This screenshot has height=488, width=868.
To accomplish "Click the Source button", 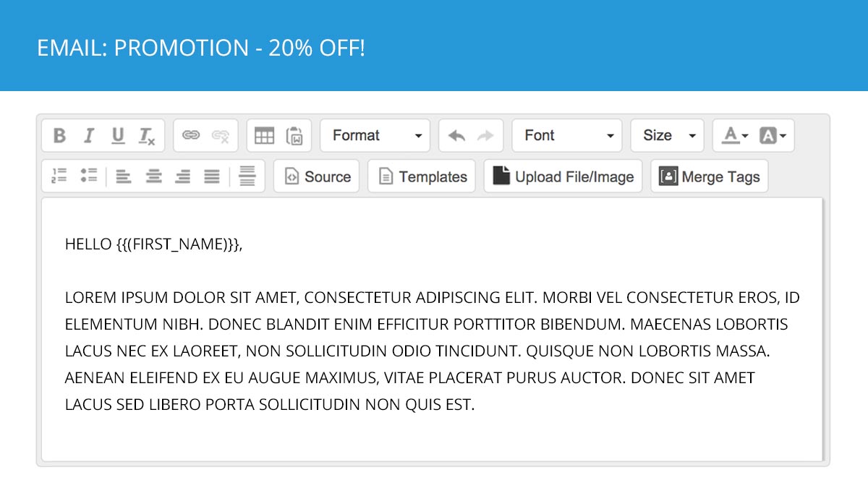I will click(x=317, y=176).
